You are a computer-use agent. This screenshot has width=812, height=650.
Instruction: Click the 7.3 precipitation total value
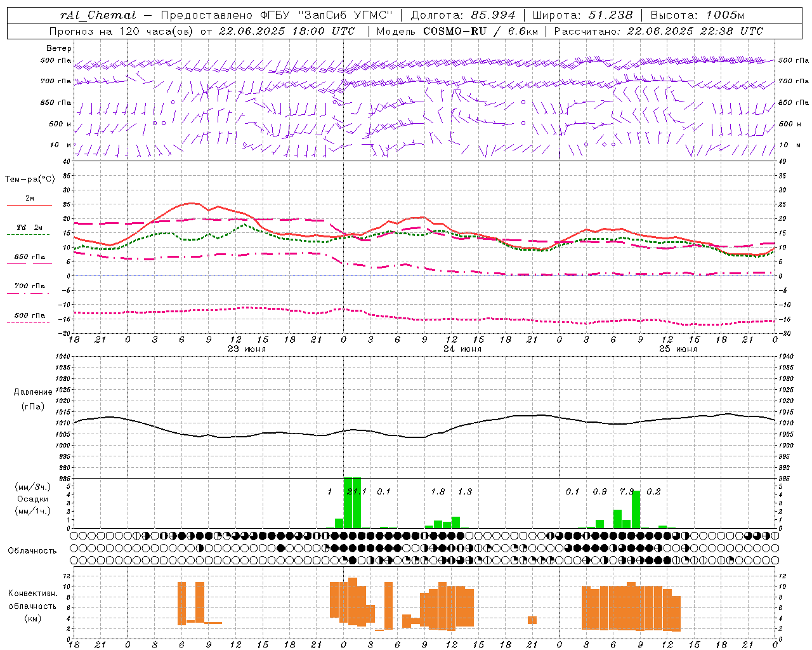pyautogui.click(x=627, y=491)
